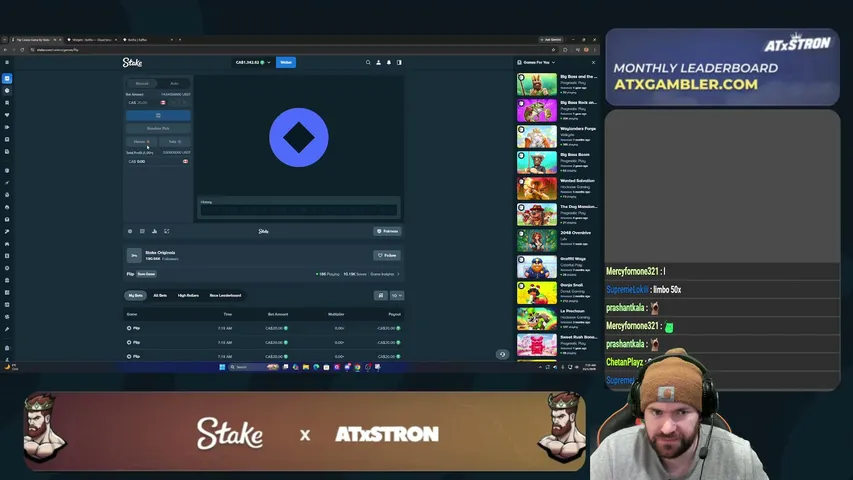Select Manual betting mode
Viewport: 853px width, 480px height.
142,83
